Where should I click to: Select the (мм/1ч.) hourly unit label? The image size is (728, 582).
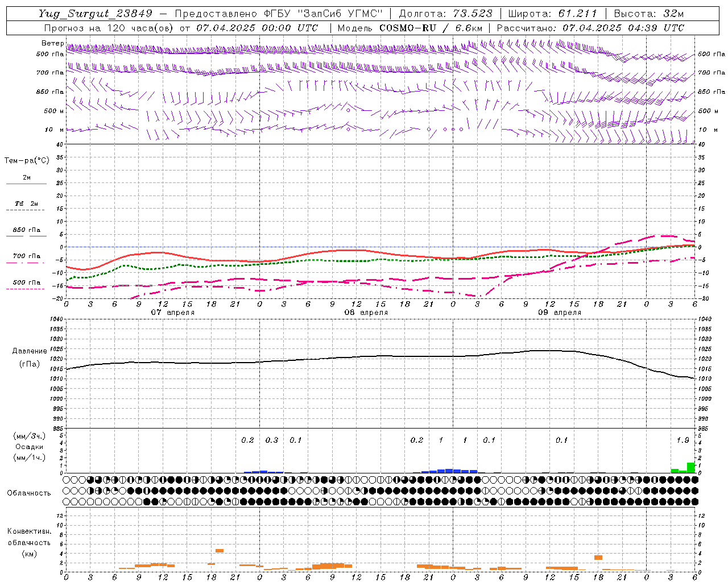coord(30,458)
